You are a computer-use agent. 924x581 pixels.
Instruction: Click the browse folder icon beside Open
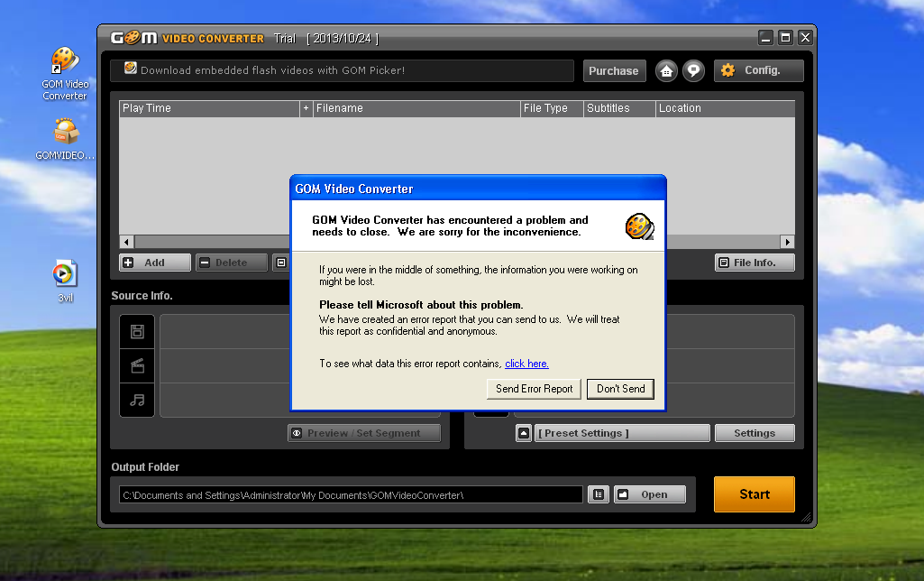click(599, 494)
